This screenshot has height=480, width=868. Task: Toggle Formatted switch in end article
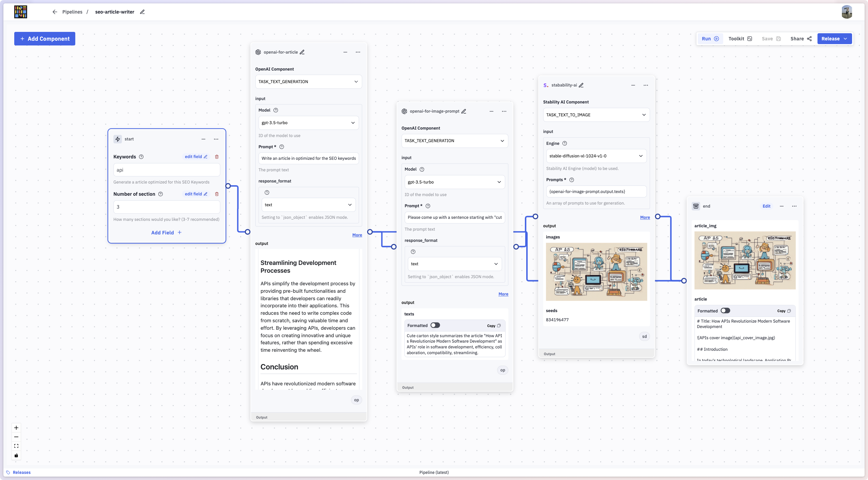(x=725, y=311)
